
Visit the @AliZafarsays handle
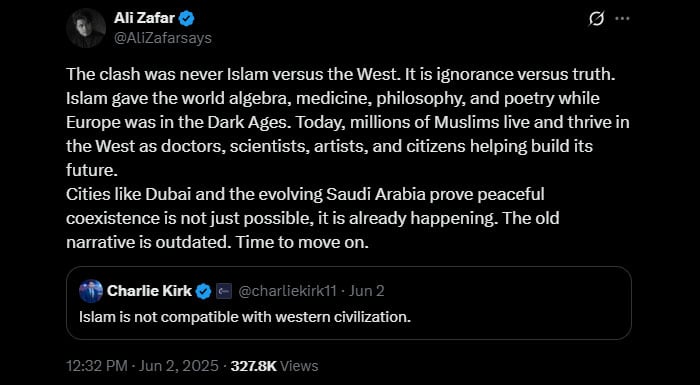click(x=162, y=38)
